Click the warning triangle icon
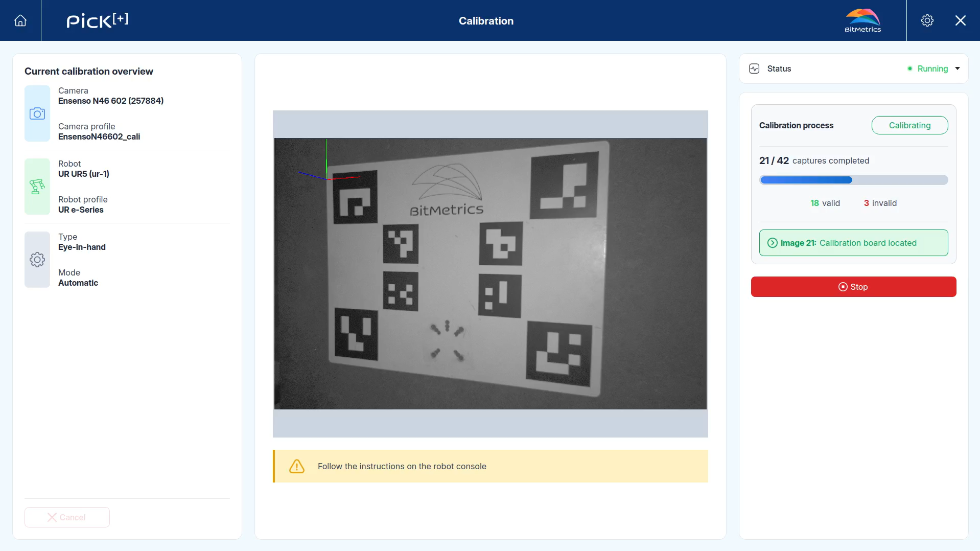The image size is (980, 551). [x=297, y=466]
